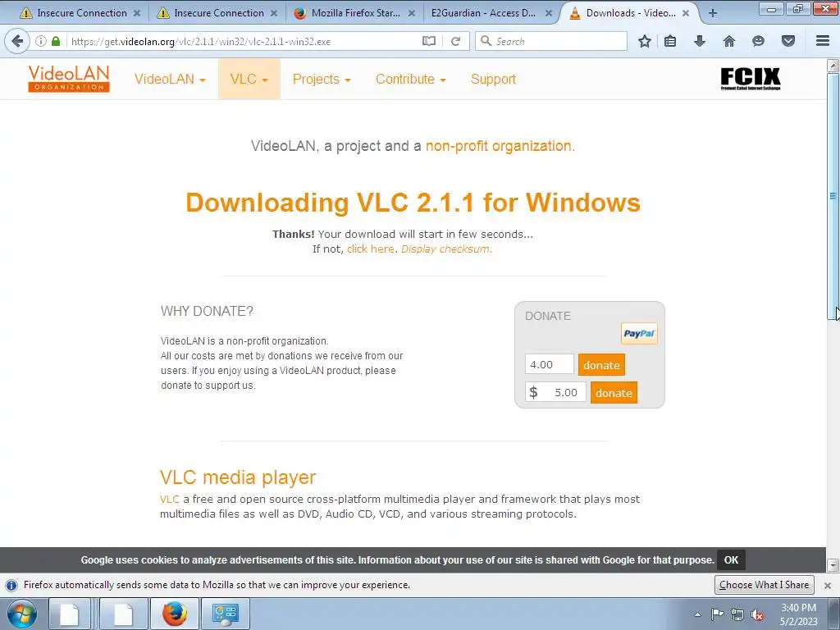840x630 pixels.
Task: Expand the Contribute navigation dropdown
Action: coord(410,79)
